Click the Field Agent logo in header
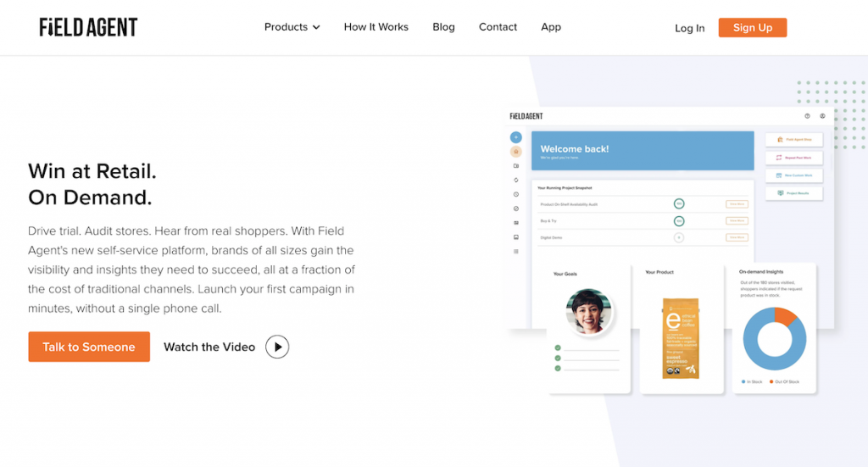 click(88, 27)
